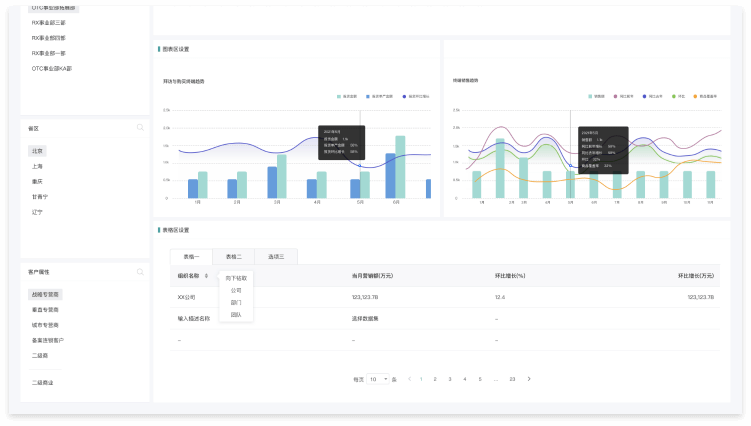
Task: Choose 向下钻取 from the dropdown menu
Action: coord(236,278)
